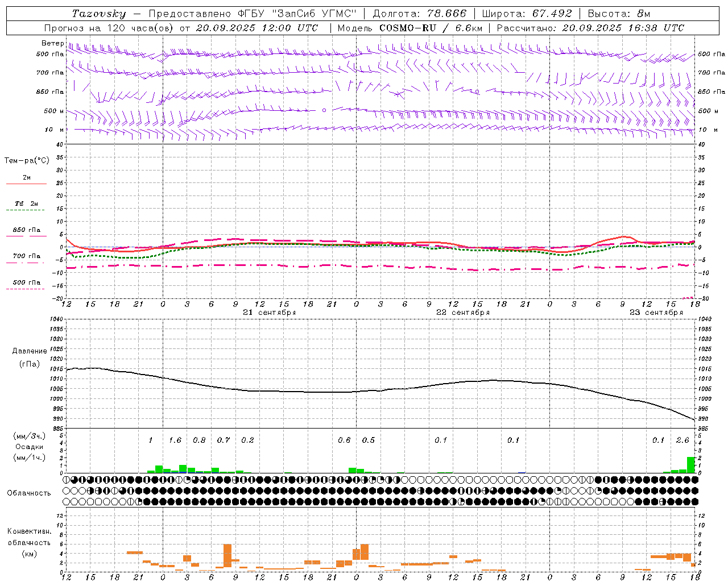The height and width of the screenshot is (582, 728).
Task: Click the Облачность cloud cover label
Action: click(x=29, y=493)
